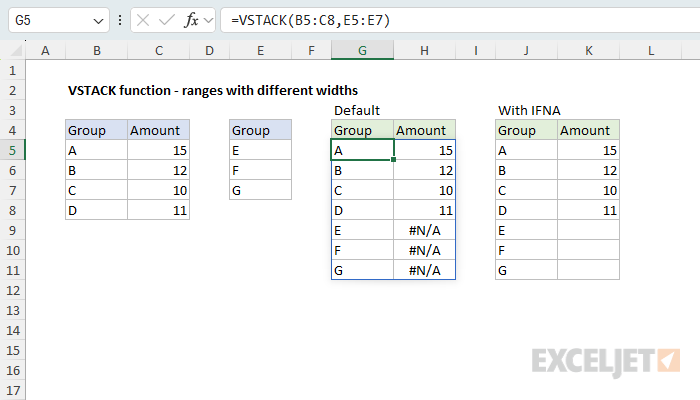Click the 'Default' label cell
Viewport: 700px width, 400px height.
click(357, 110)
